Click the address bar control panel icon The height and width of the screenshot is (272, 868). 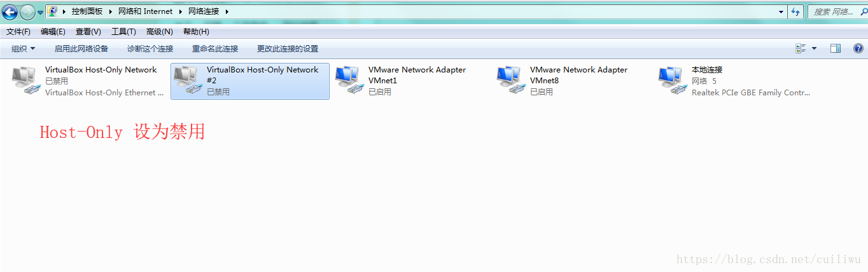coord(53,11)
